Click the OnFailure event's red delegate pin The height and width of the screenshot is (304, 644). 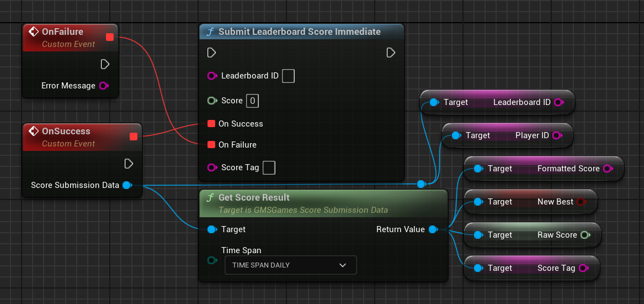(x=109, y=37)
